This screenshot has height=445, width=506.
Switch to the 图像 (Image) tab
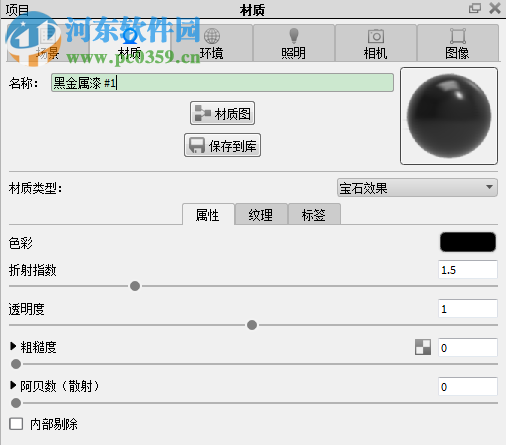pos(458,43)
